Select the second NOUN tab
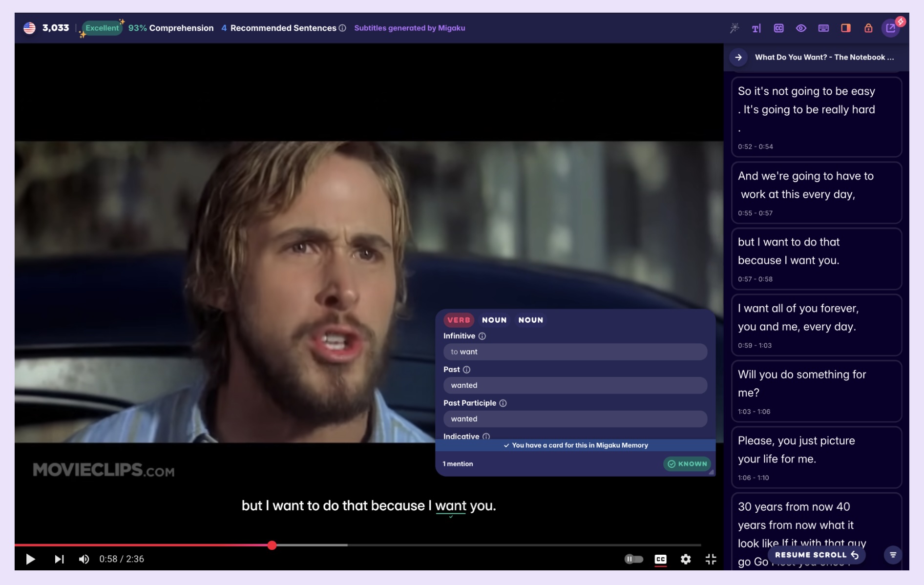Screen dimensions: 924x585 [x=531, y=320]
